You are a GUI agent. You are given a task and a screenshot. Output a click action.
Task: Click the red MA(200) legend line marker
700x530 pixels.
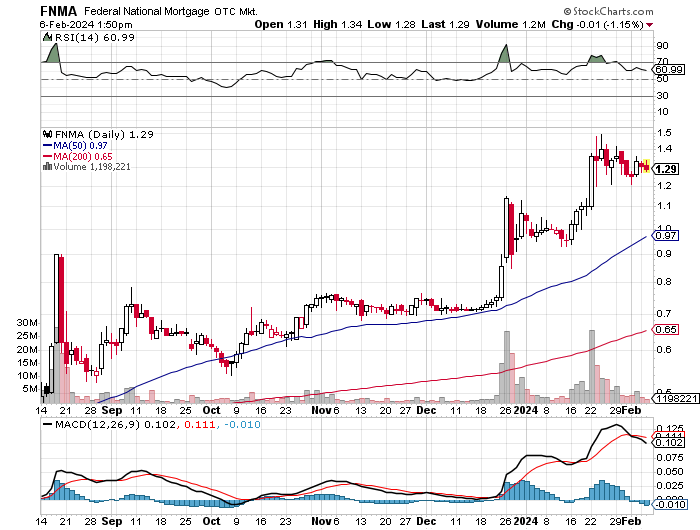[x=47, y=157]
